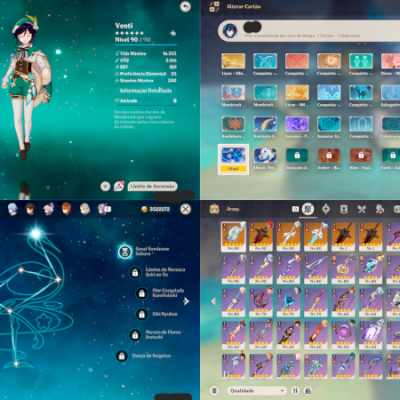Click the Limite de Ascensão button
This screenshot has height=400, width=400.
click(153, 186)
